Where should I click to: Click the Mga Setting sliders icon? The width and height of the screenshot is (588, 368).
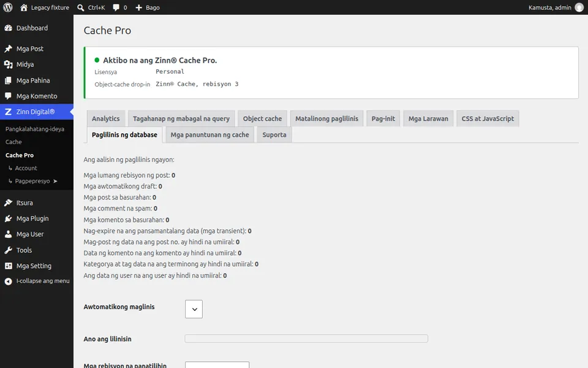8,266
